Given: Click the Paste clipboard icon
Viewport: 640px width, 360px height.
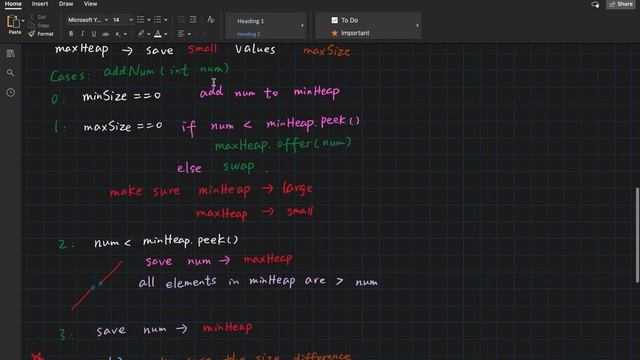Looking at the screenshot, I should pyautogui.click(x=13, y=22).
